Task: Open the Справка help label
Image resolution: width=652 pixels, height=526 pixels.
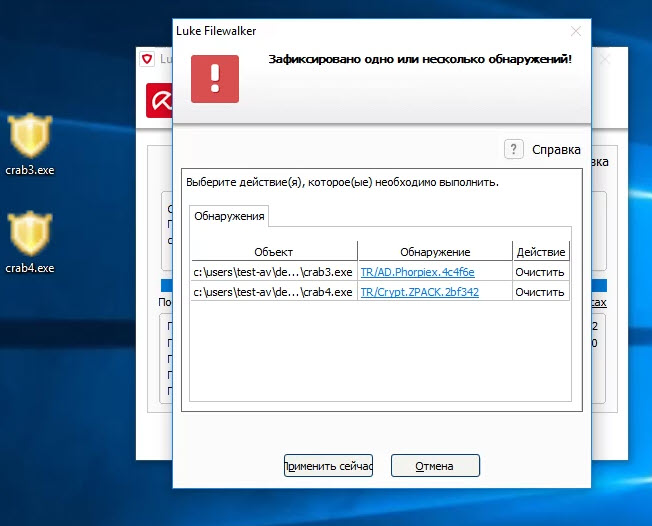Action: [556, 149]
